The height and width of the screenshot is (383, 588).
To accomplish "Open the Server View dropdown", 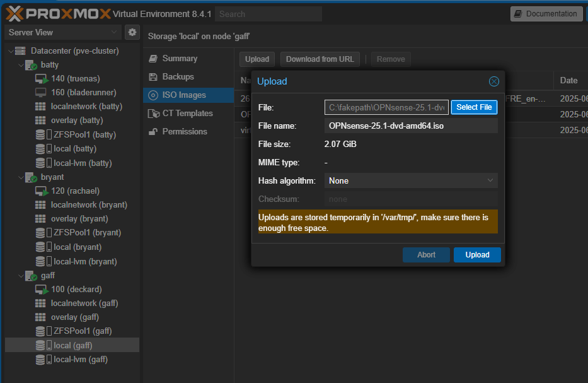I will click(63, 32).
